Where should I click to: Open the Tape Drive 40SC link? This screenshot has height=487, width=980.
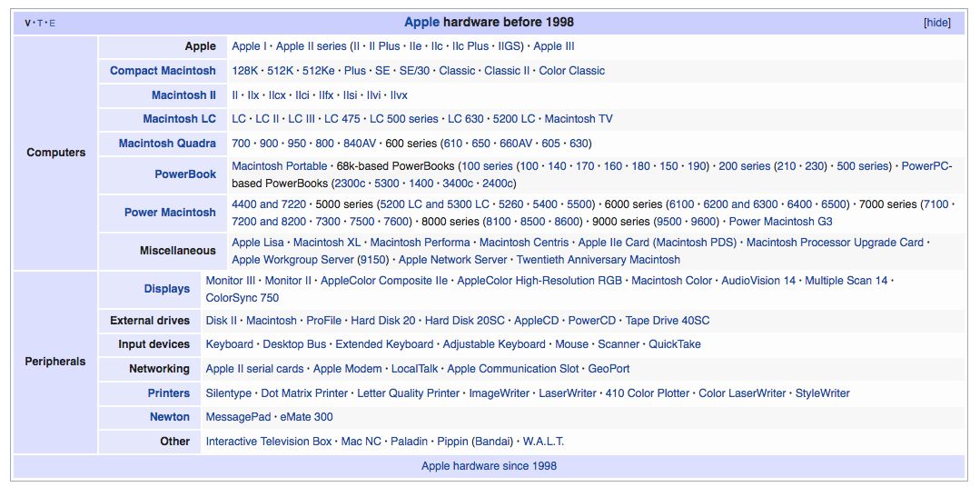pyautogui.click(x=668, y=321)
